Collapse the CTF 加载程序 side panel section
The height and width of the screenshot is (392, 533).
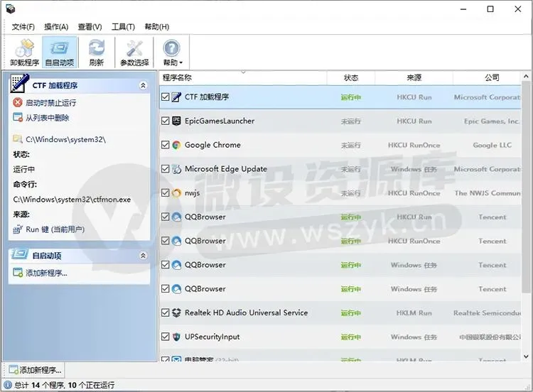click(143, 85)
